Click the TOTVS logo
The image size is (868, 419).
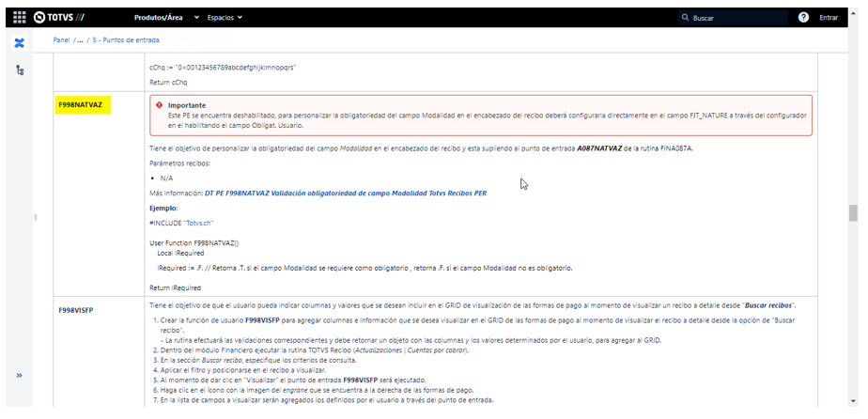click(58, 18)
